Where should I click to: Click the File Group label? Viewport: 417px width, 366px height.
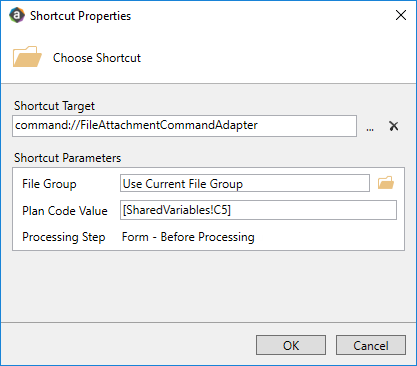[x=49, y=184]
